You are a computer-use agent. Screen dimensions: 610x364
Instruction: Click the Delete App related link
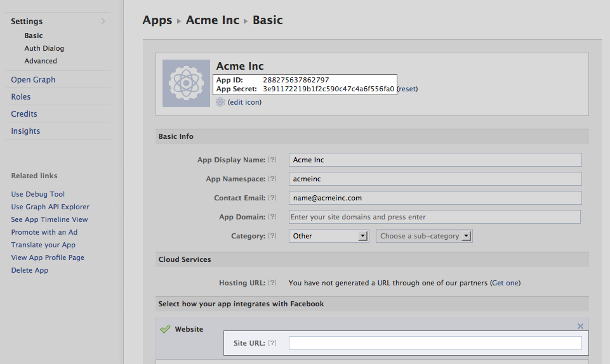click(x=30, y=270)
